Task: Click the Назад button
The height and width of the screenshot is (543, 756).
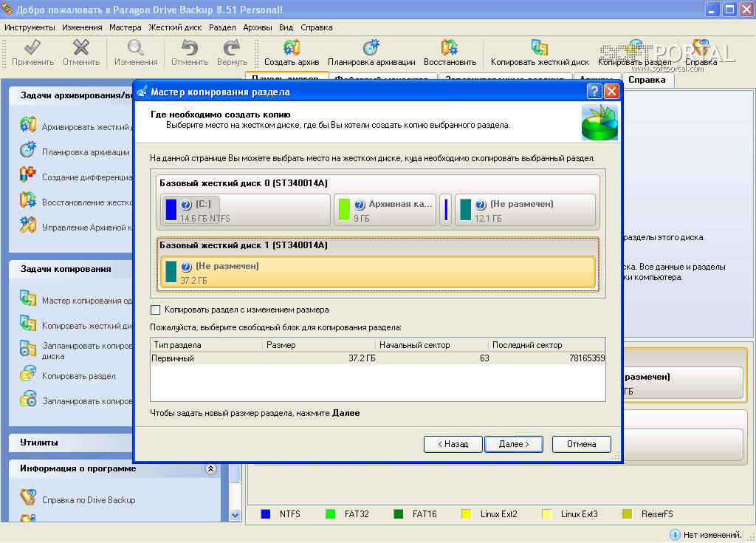Action: pyautogui.click(x=453, y=444)
